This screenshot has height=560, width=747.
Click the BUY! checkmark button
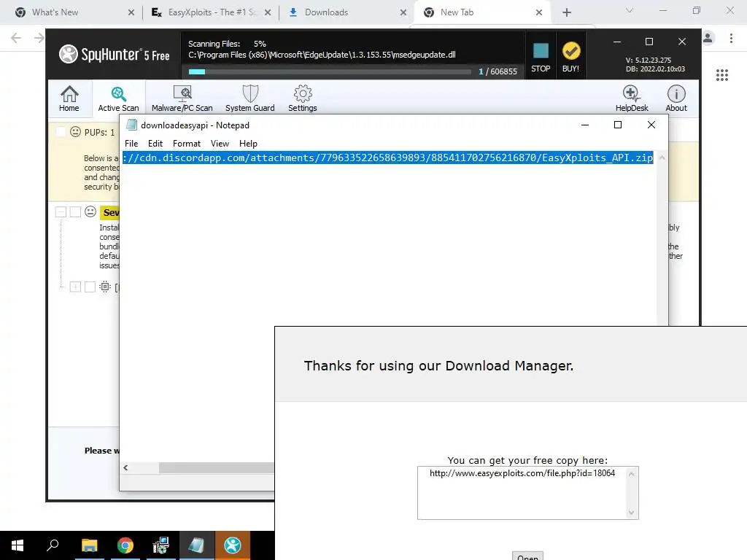(570, 57)
